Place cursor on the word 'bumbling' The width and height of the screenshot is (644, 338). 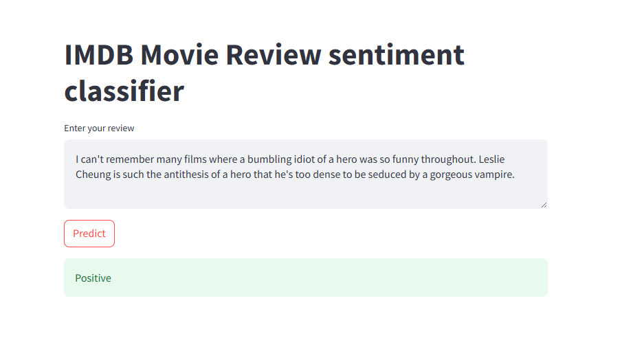pos(269,159)
